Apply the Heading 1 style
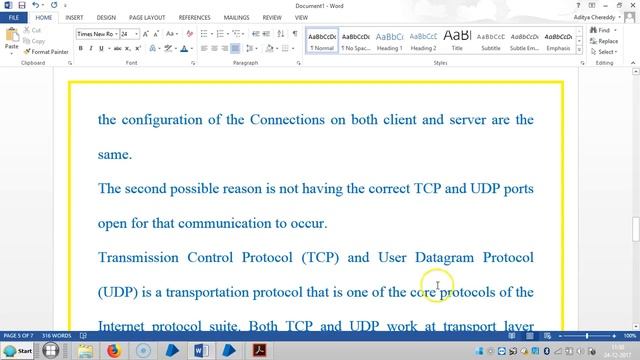 pyautogui.click(x=389, y=41)
